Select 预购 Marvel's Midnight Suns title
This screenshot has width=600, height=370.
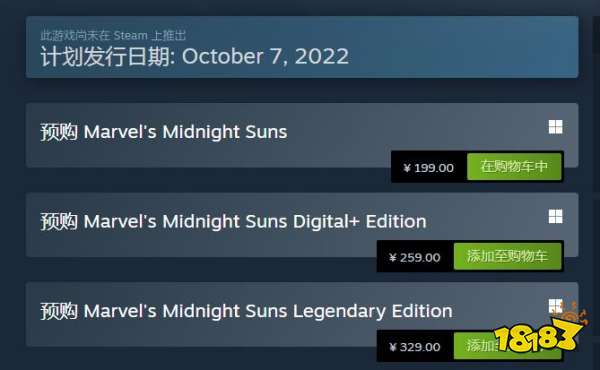tap(164, 132)
